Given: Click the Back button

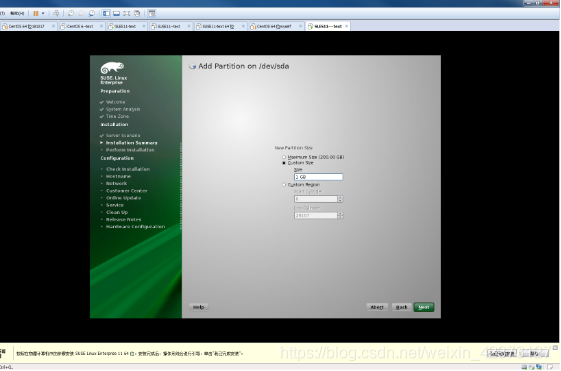Looking at the screenshot, I should click(401, 307).
